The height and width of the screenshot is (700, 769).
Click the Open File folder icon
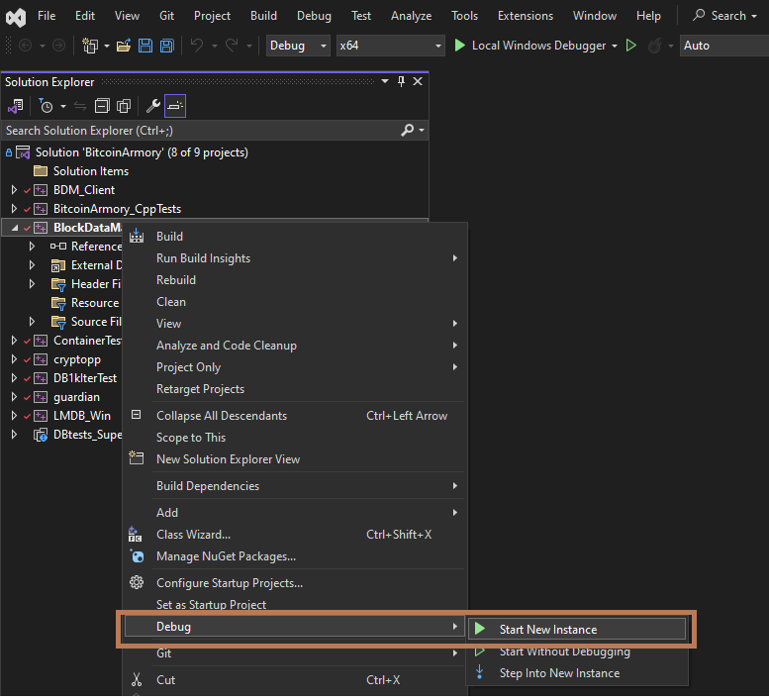point(124,46)
